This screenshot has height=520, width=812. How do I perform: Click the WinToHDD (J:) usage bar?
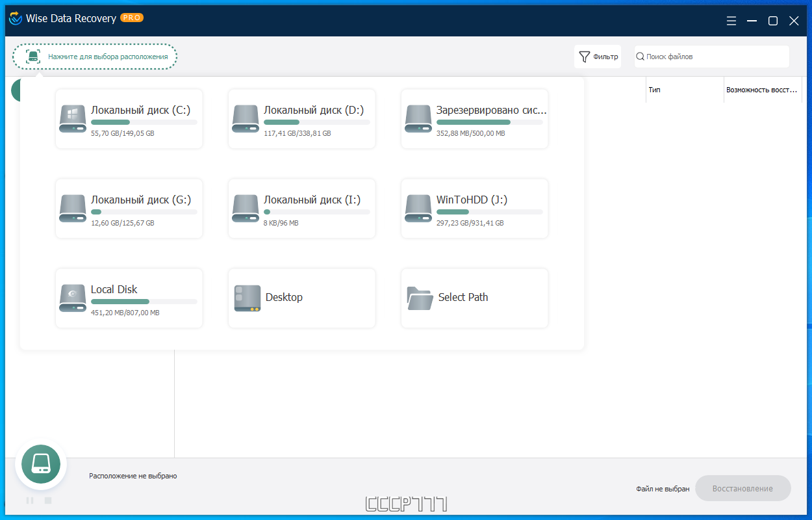[490, 212]
